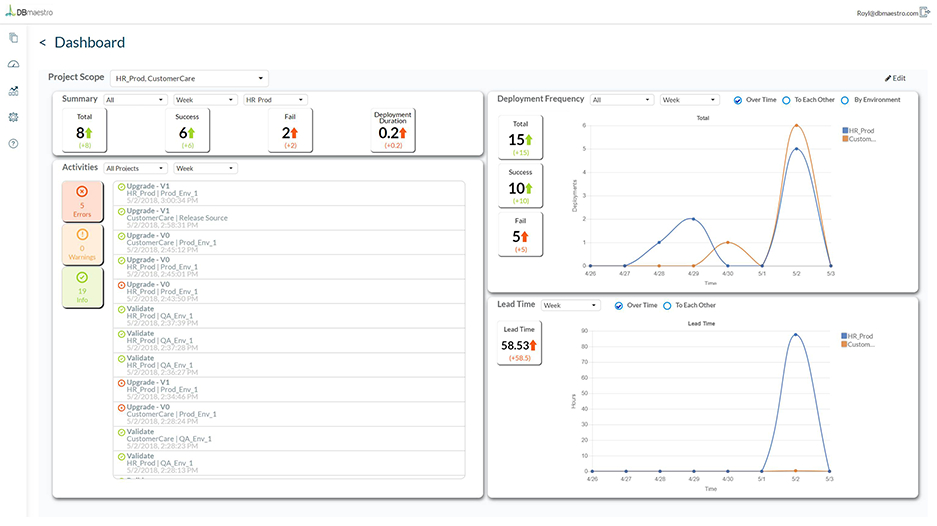Expand the Activities All Projects dropdown
The width and height of the screenshot is (937, 526).
coord(136,169)
